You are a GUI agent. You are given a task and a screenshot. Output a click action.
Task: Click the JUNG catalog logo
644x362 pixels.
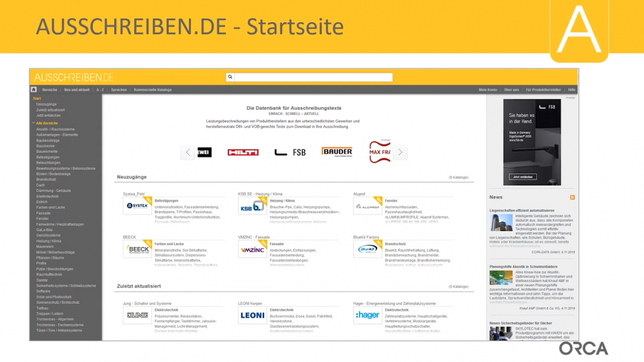pos(137,316)
